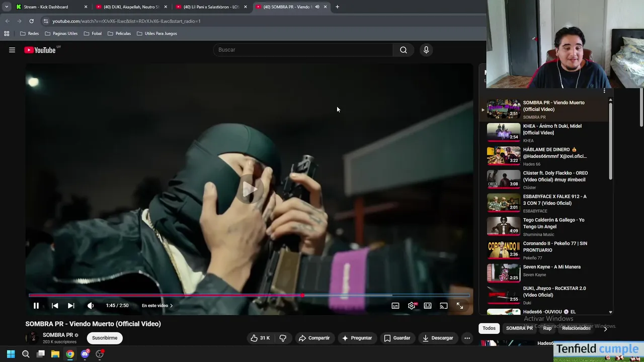
Task: Open Utiles Para Juegos bookmarks folder
Action: click(x=156, y=34)
